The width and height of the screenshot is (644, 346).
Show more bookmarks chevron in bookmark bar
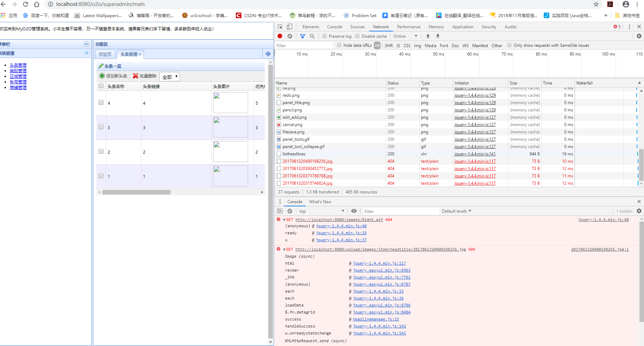[x=606, y=15]
